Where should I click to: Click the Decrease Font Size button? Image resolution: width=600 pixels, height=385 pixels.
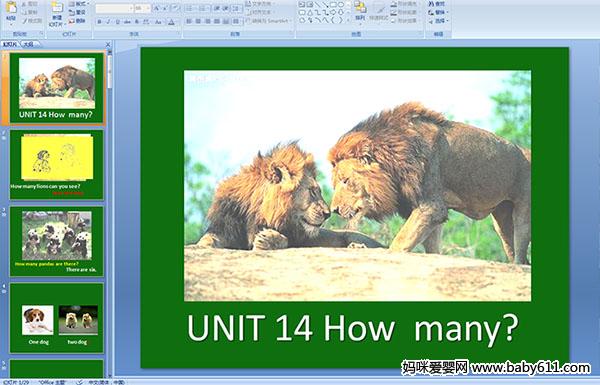pos(165,8)
